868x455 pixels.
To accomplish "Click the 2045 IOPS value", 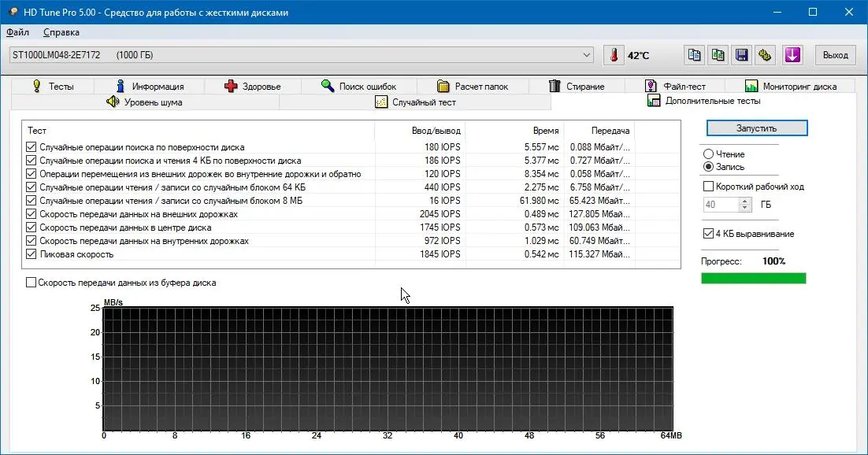I will pyautogui.click(x=440, y=214).
